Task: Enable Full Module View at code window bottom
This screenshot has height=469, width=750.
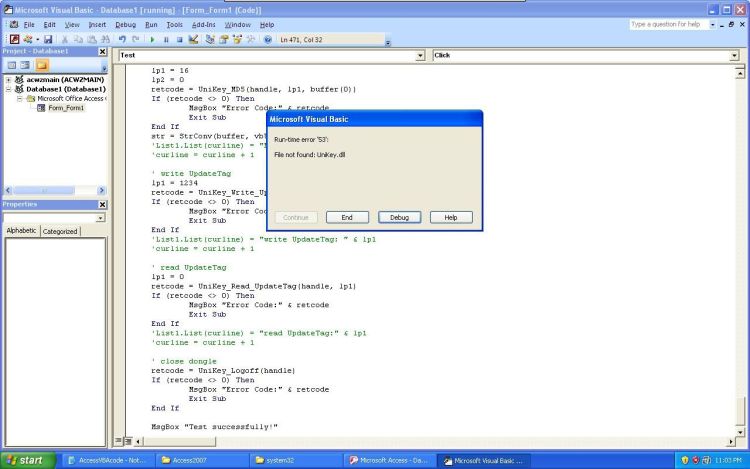Action: 128,441
